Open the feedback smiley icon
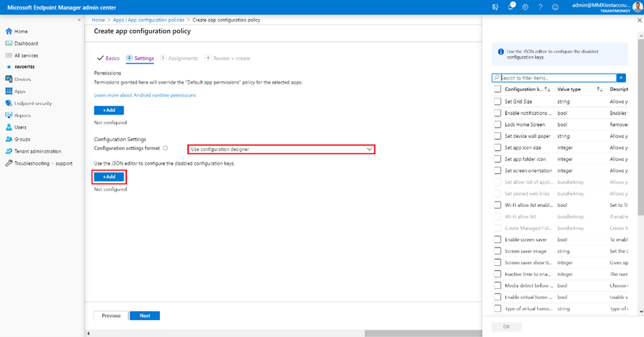Image resolution: width=644 pixels, height=337 pixels. pyautogui.click(x=555, y=7)
